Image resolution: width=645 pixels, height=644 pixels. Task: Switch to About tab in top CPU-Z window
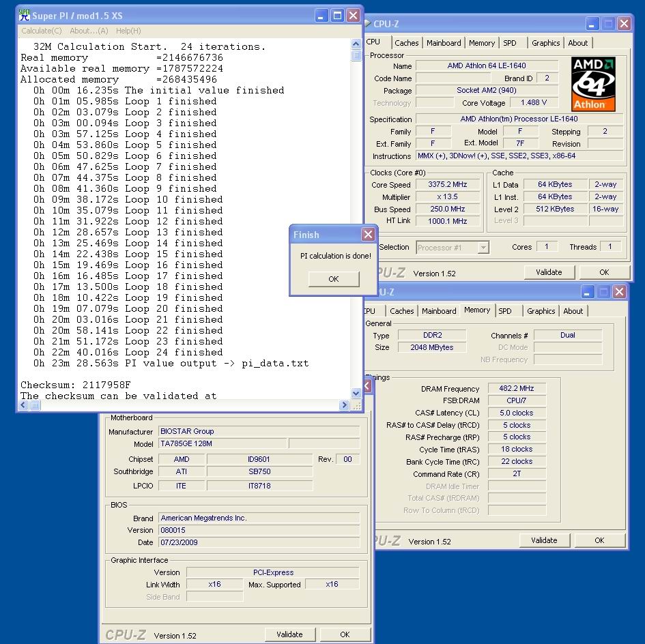(577, 43)
